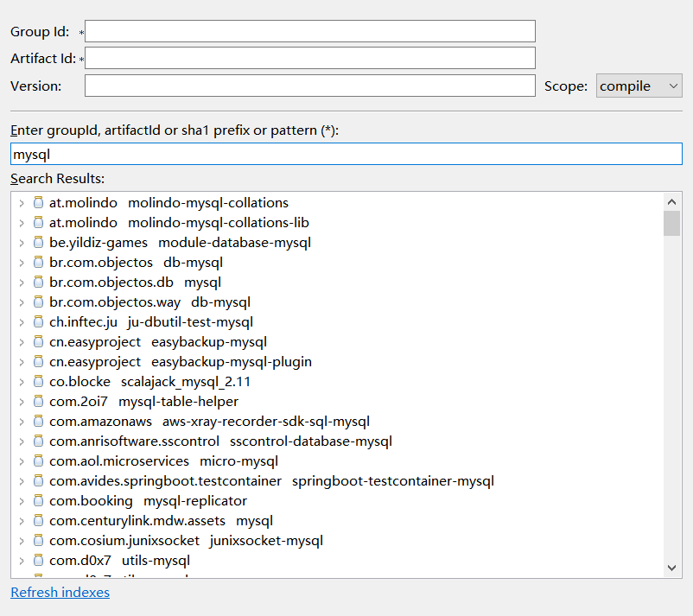Click jar icon next to com.cosium.junixsocket junixsocket-mysql
Image resolution: width=693 pixels, height=616 pixels.
[38, 541]
